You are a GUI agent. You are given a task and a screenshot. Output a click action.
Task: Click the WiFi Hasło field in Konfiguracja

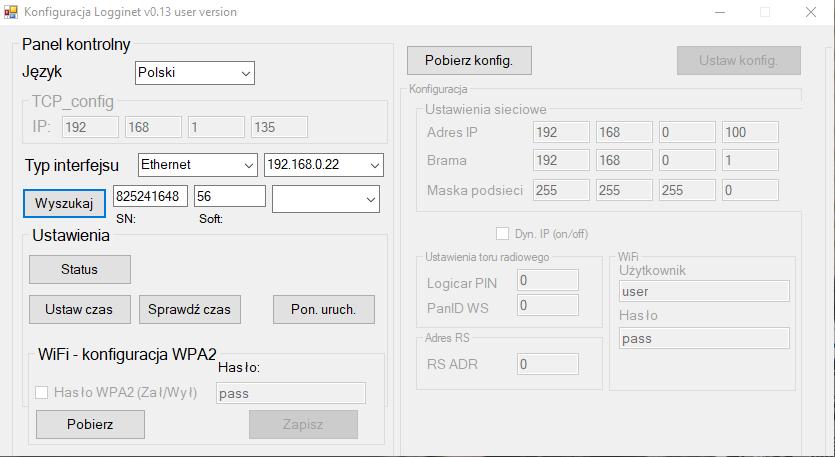click(x=704, y=338)
